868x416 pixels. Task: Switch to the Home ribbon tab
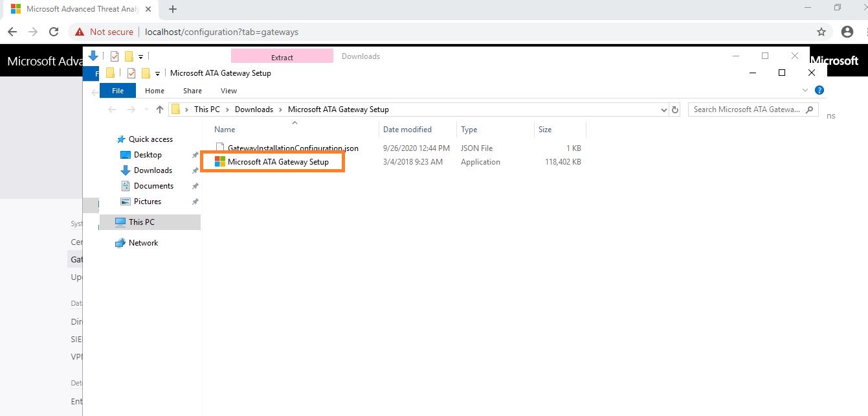155,91
